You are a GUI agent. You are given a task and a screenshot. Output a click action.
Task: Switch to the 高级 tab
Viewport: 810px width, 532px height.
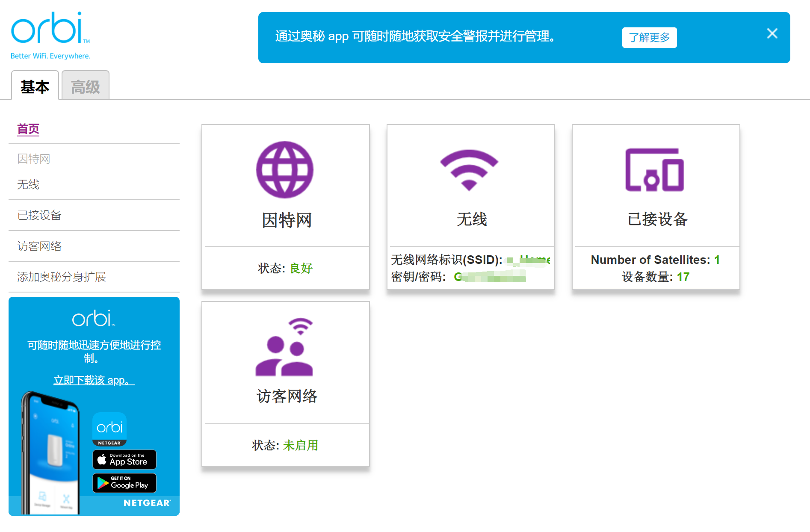[86, 87]
